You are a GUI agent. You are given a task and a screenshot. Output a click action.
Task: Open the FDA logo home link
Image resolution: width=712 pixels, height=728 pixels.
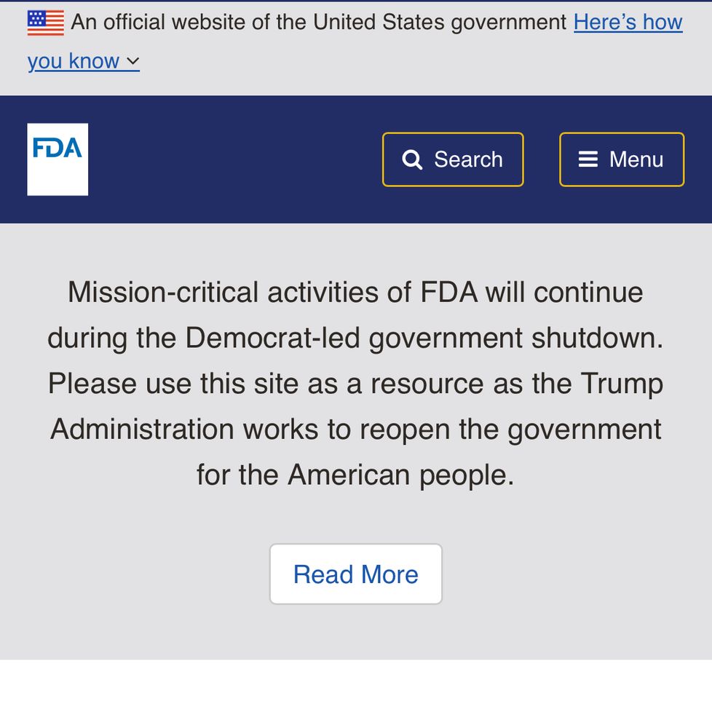(x=58, y=159)
